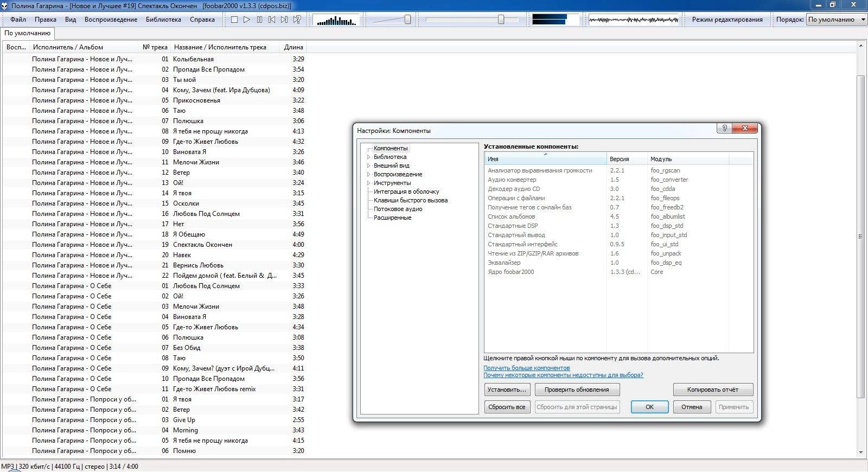Viewport: 868px width, 472px height.
Task: Open the Справка menu
Action: click(202, 20)
